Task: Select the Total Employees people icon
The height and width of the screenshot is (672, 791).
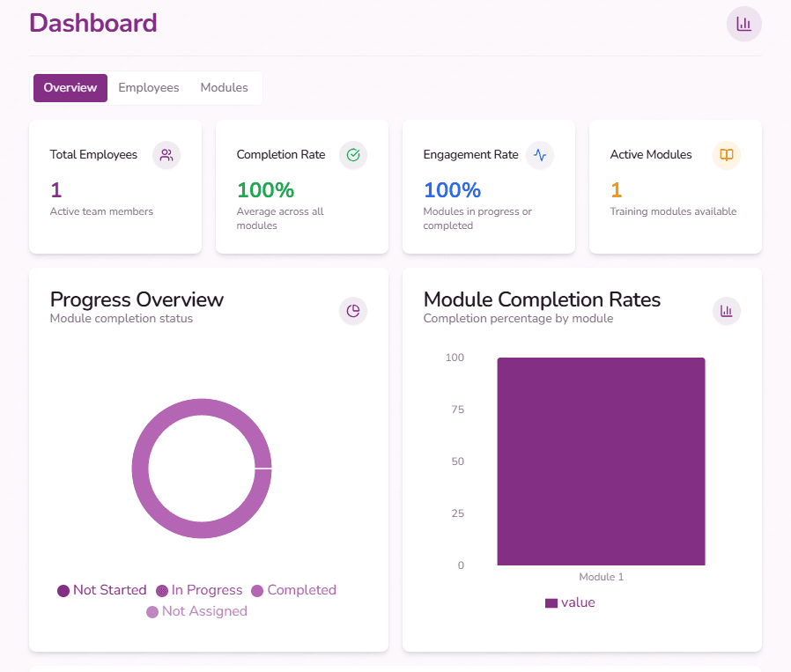Action: tap(166, 155)
